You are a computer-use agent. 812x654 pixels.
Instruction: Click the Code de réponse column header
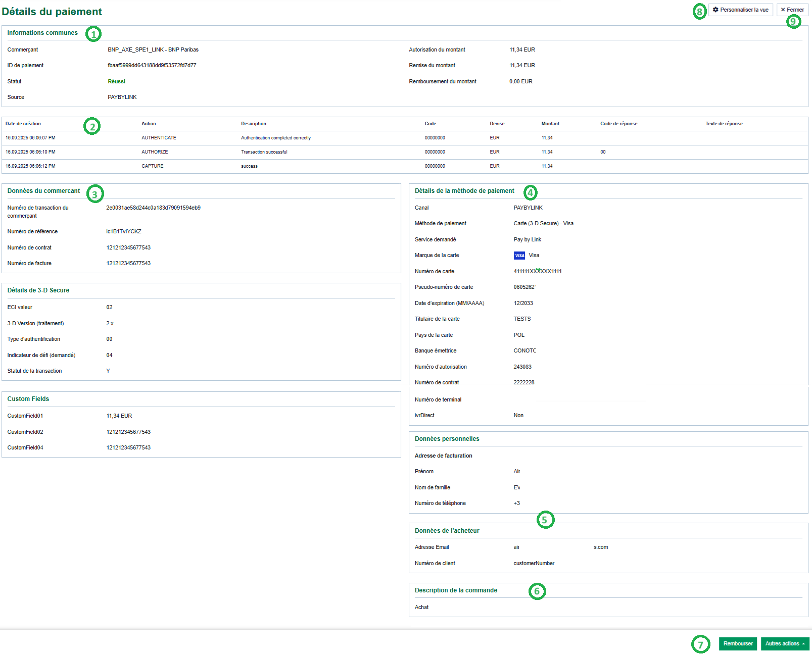[x=619, y=124]
